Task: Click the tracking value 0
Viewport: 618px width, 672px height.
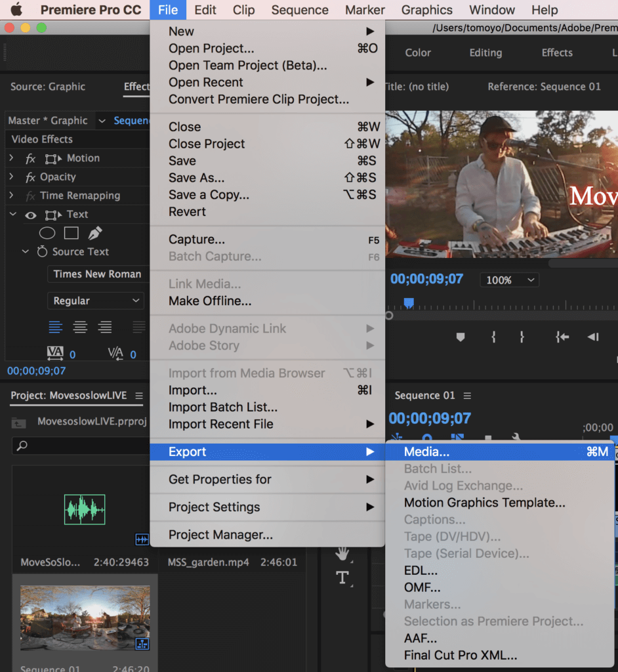Action: click(x=72, y=354)
